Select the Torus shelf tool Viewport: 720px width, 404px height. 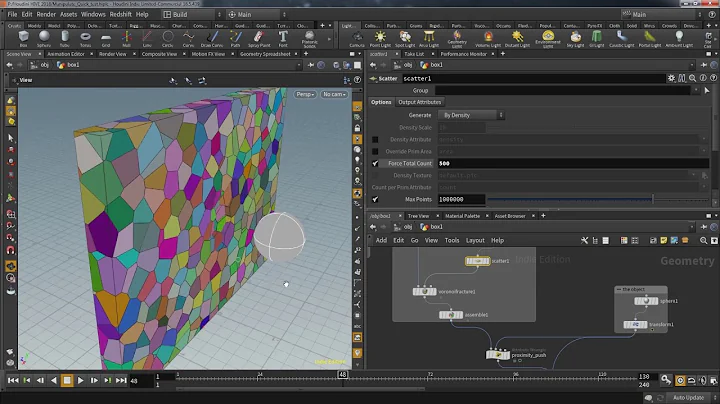point(85,38)
